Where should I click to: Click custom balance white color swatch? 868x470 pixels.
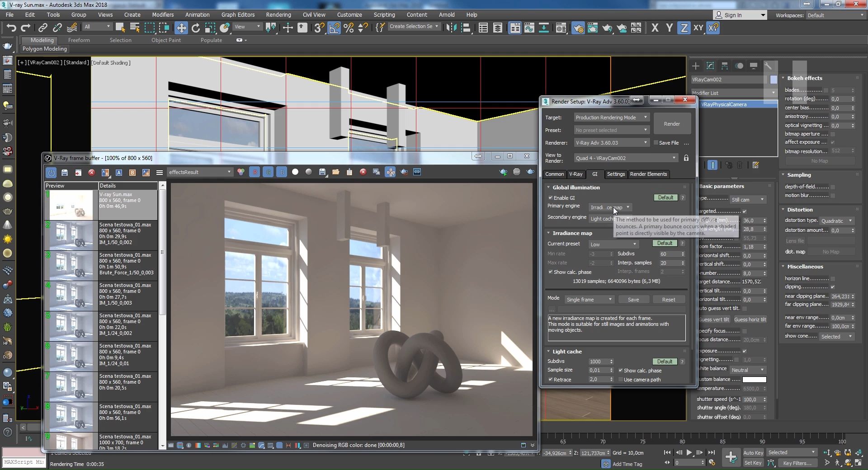(x=754, y=380)
